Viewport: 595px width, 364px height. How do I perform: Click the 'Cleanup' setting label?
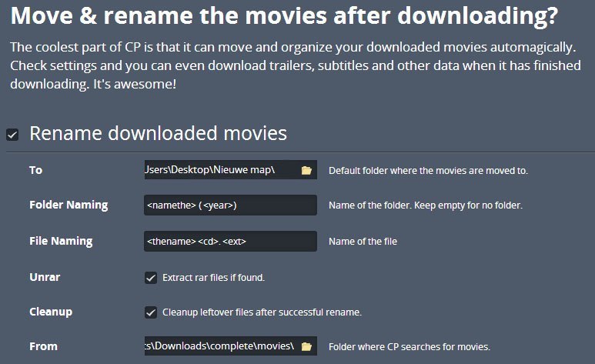coord(51,312)
